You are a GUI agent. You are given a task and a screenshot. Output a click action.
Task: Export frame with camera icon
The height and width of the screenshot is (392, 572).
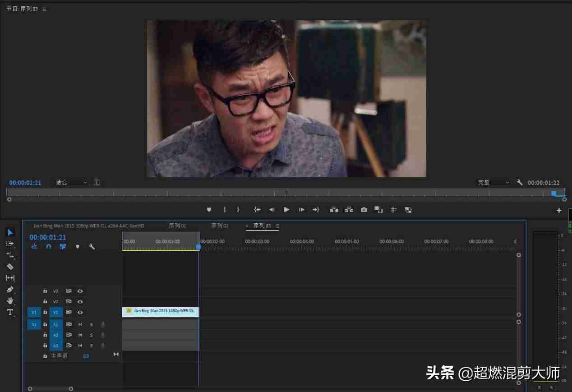click(x=364, y=210)
